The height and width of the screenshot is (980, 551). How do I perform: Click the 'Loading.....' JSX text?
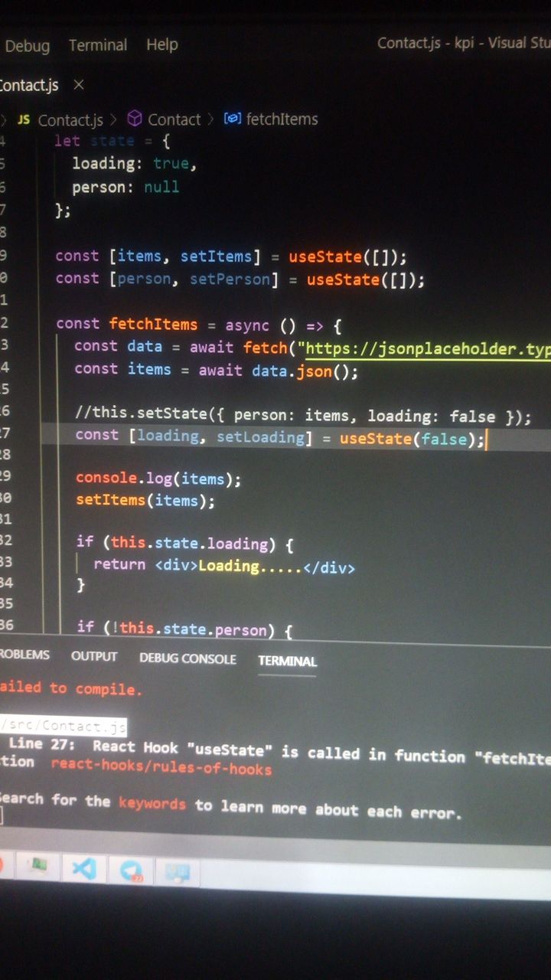tap(250, 567)
